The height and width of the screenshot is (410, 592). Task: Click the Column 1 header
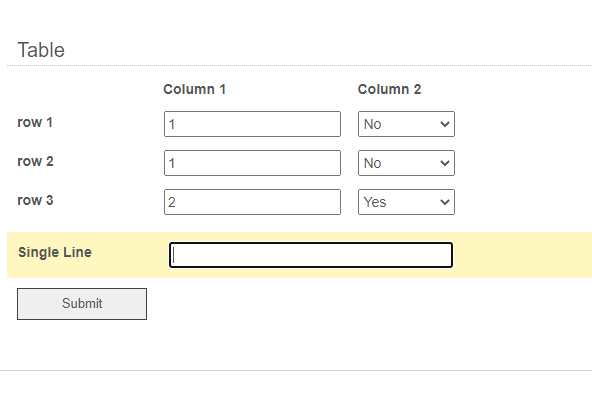(x=194, y=89)
